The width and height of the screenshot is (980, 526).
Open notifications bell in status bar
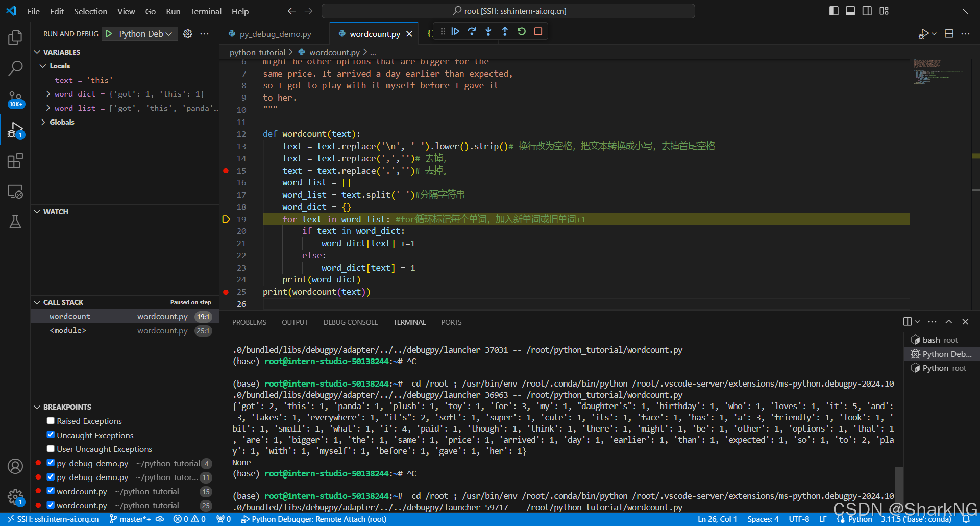tap(966, 519)
